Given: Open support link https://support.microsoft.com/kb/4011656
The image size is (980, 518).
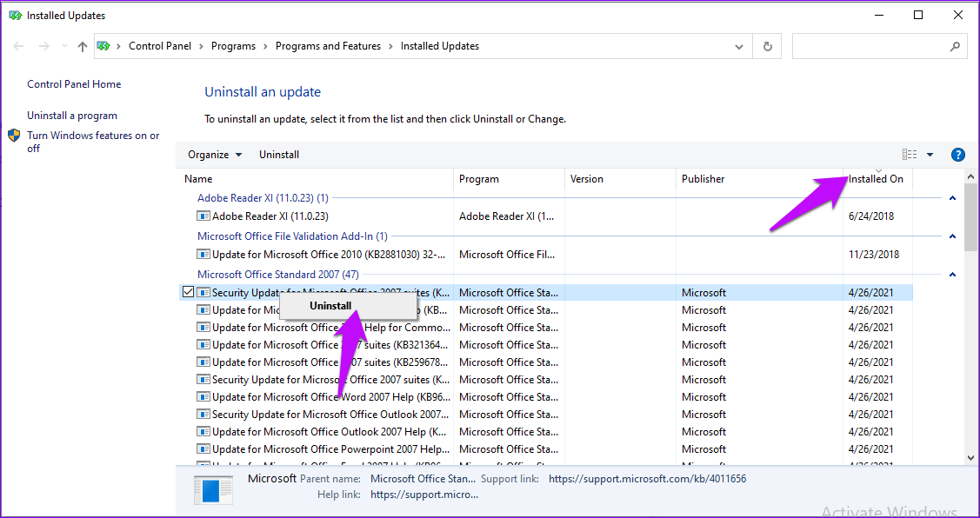Looking at the screenshot, I should (648, 479).
